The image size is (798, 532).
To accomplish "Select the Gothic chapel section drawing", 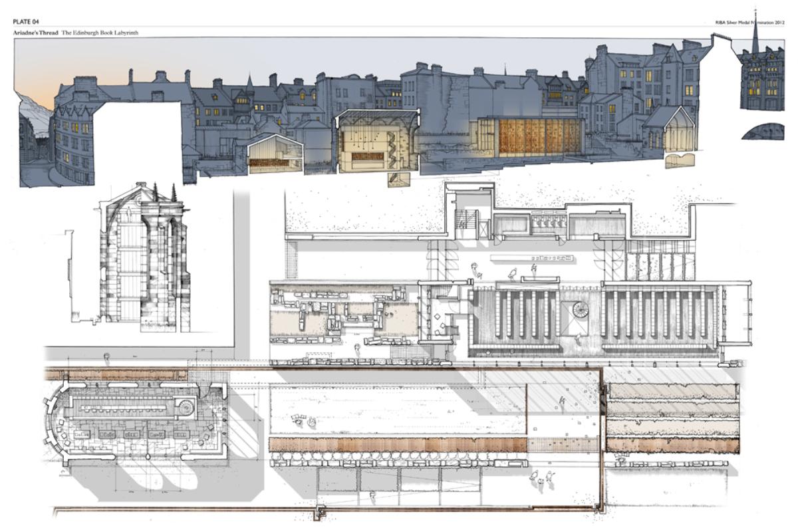I will 142,259.
